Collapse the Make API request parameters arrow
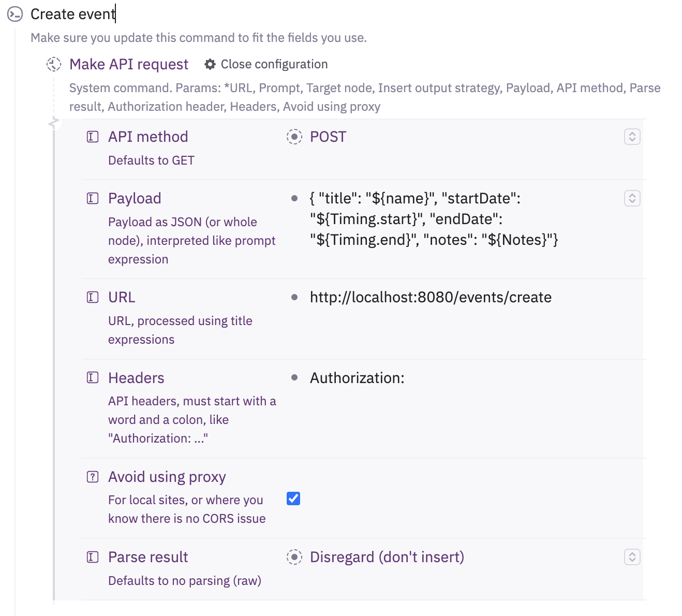This screenshot has height=616, width=682. click(53, 123)
